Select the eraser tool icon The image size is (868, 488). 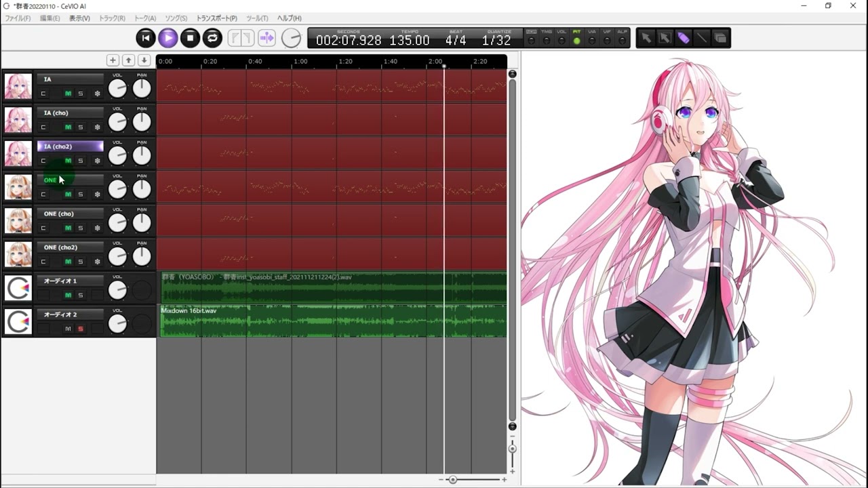point(720,39)
